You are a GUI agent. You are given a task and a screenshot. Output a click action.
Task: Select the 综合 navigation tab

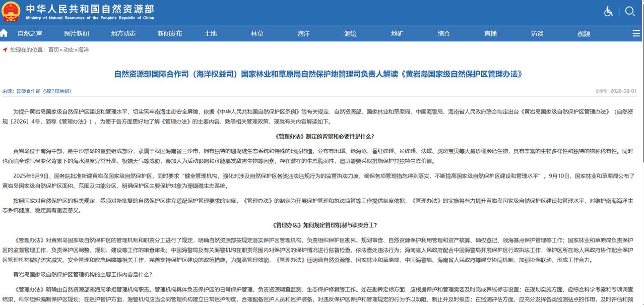coord(444,34)
